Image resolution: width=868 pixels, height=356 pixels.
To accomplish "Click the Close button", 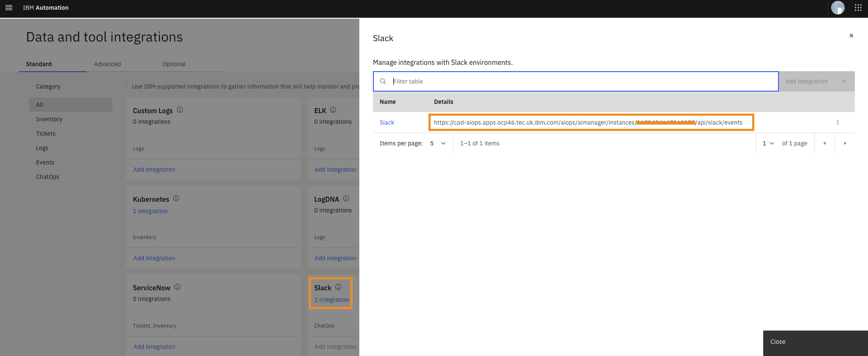I will point(815,343).
